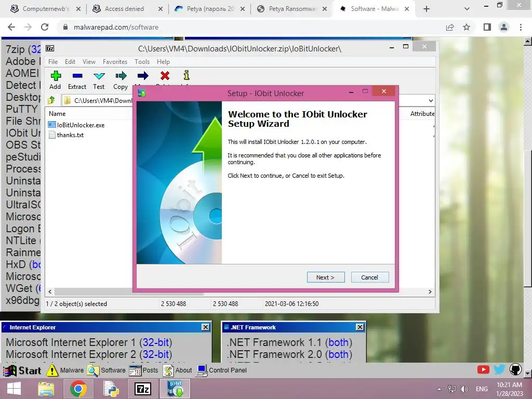Select IoBitUnlocker.exe in file list

pos(81,125)
